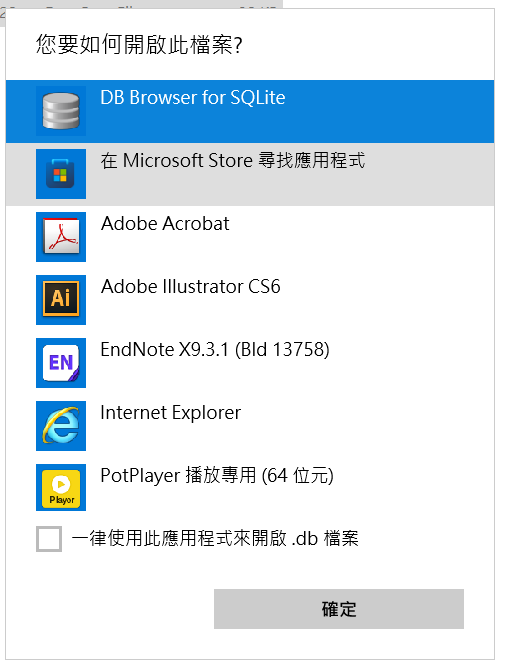Click the Adobe Acrobat PDF icon
508x667 pixels.
pyautogui.click(x=61, y=237)
